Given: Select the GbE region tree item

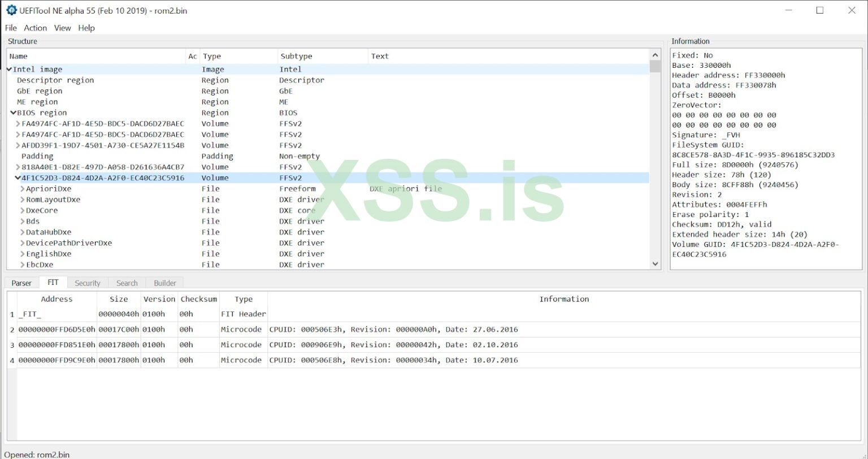Looking at the screenshot, I should coord(40,91).
